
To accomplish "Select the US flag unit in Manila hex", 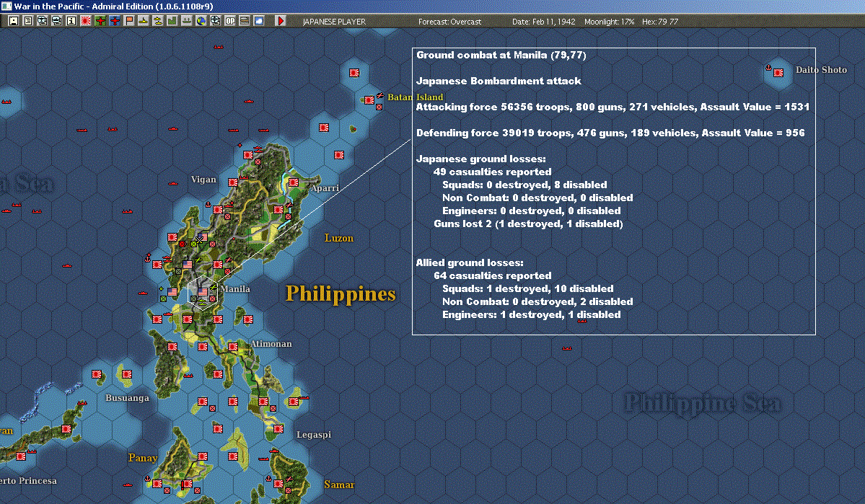I will [x=203, y=292].
